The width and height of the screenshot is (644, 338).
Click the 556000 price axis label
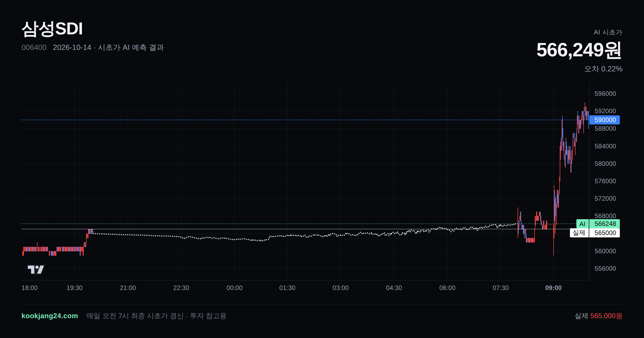pyautogui.click(x=605, y=269)
